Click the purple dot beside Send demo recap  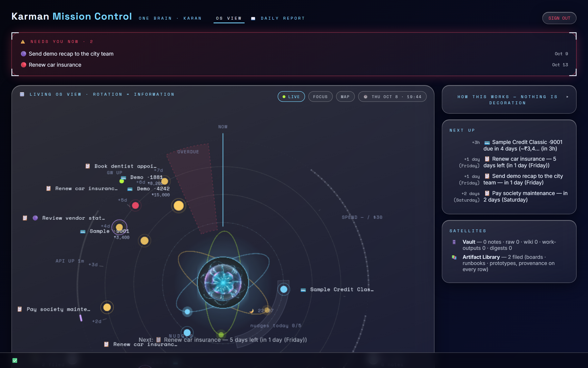pyautogui.click(x=23, y=54)
